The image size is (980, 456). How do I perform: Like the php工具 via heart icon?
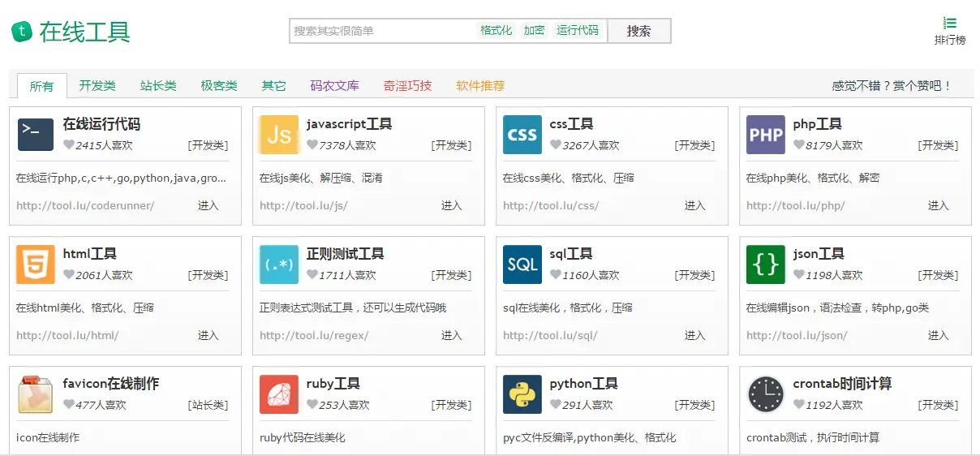[x=799, y=145]
